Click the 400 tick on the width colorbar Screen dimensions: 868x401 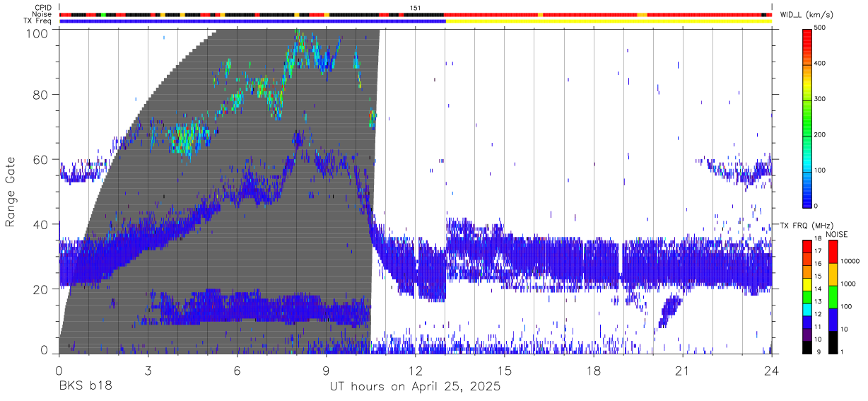pyautogui.click(x=820, y=64)
